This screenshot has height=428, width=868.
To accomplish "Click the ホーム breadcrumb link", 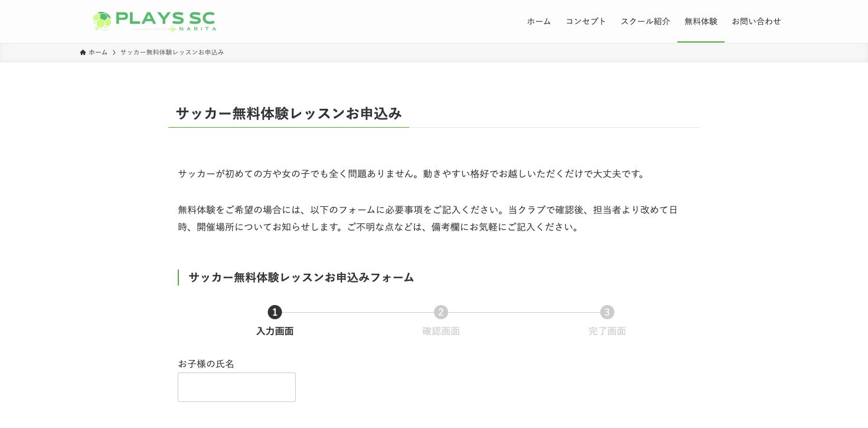I will (x=98, y=53).
